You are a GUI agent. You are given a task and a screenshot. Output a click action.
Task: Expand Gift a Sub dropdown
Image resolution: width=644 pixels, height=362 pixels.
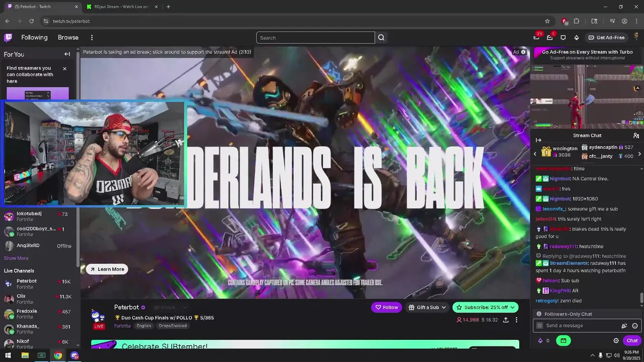pyautogui.click(x=445, y=307)
